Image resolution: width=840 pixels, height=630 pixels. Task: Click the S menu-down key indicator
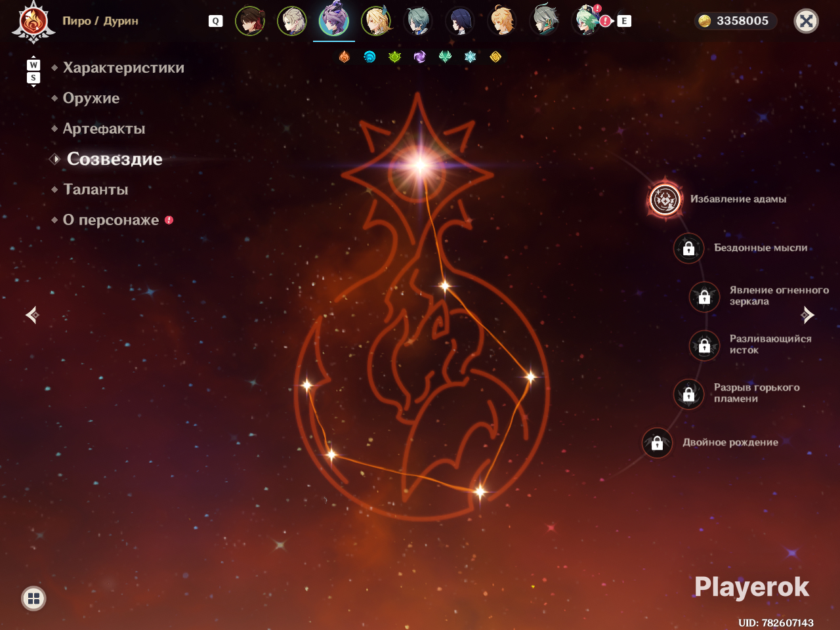(x=33, y=78)
